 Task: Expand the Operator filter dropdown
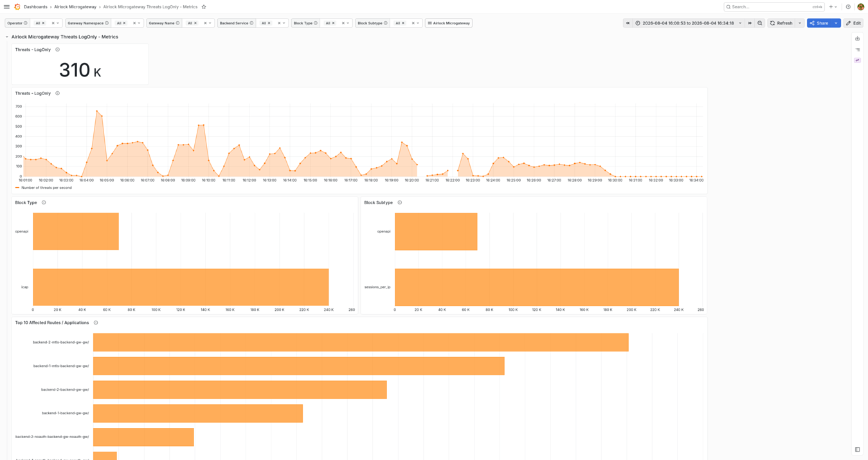58,23
